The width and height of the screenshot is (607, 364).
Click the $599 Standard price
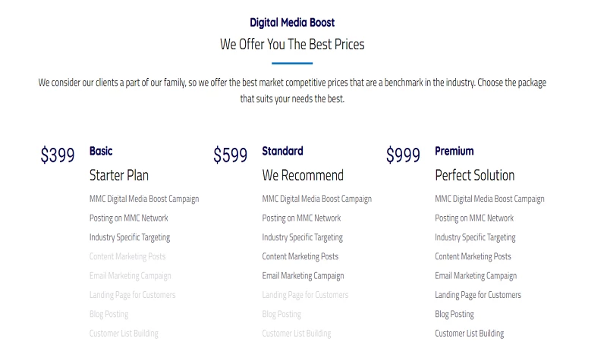pos(231,155)
